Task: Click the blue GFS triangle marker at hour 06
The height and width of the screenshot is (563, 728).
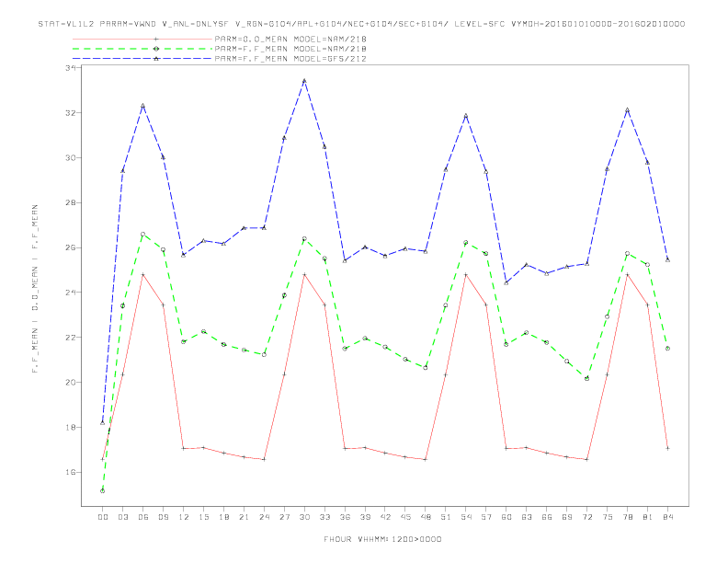Action: coord(143,106)
